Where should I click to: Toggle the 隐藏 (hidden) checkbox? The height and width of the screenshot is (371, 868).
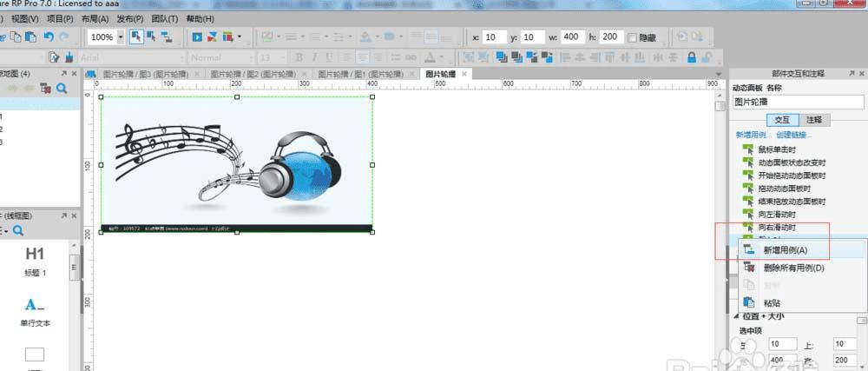pos(631,37)
